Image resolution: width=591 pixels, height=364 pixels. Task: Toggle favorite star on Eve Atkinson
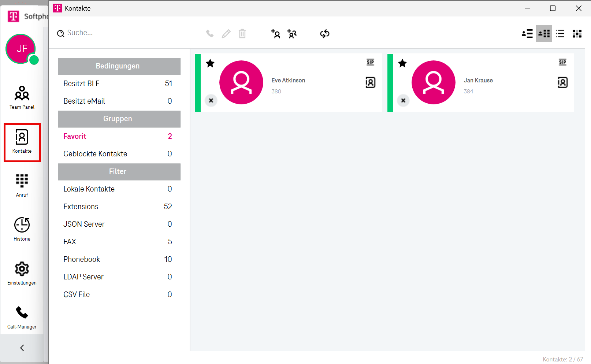pos(210,63)
